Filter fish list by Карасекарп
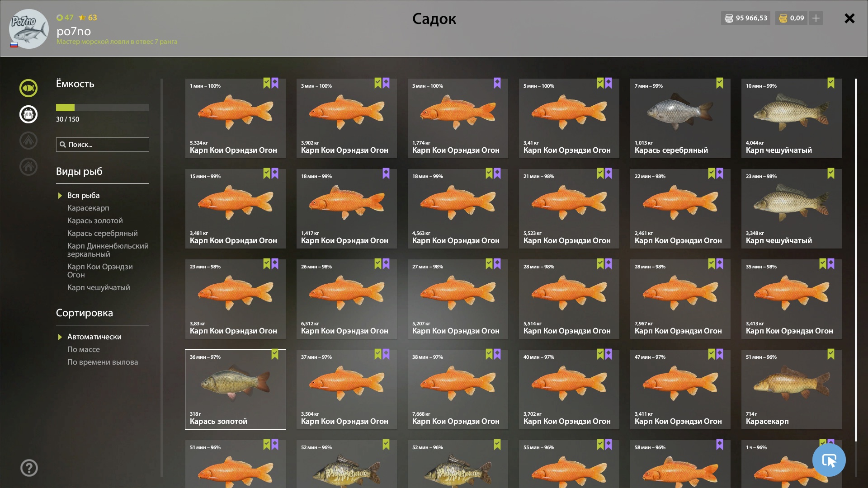This screenshot has height=488, width=868. point(88,208)
